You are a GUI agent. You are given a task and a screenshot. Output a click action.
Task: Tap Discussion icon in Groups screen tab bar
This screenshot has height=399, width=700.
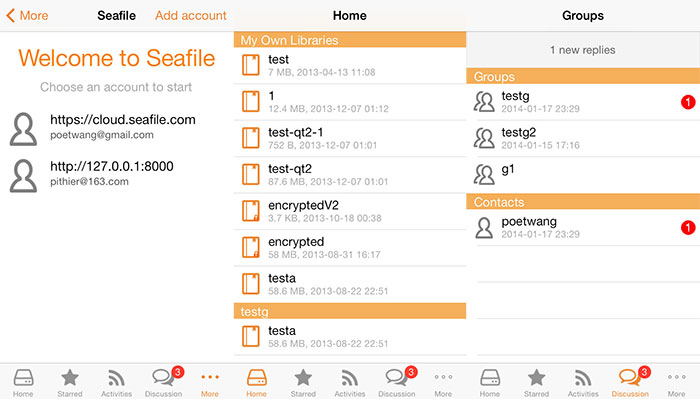(630, 378)
